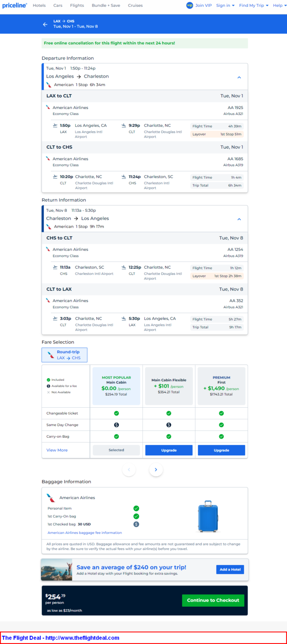287x644 pixels.
Task: Click Changeable ticket checkmark for Main Cabin
Action: click(x=117, y=413)
